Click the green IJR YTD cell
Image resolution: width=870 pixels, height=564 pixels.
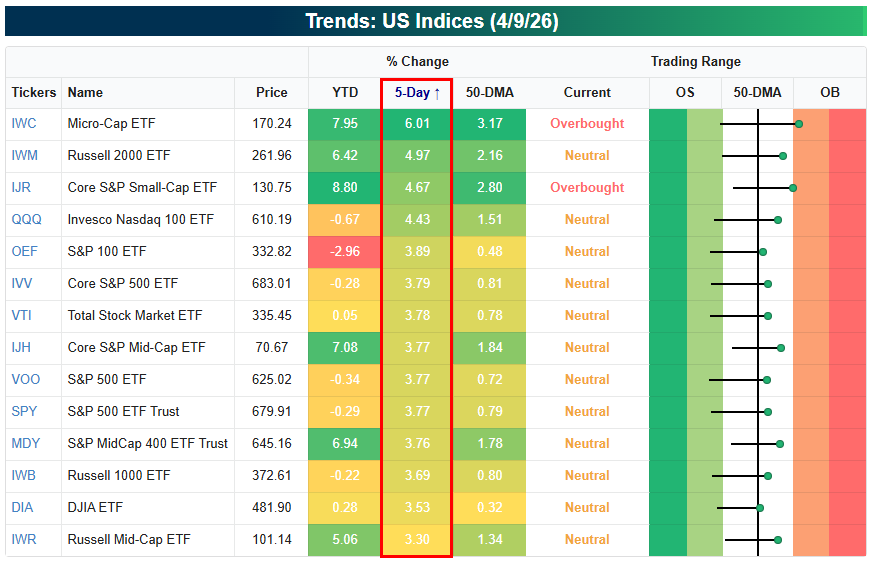pyautogui.click(x=344, y=188)
